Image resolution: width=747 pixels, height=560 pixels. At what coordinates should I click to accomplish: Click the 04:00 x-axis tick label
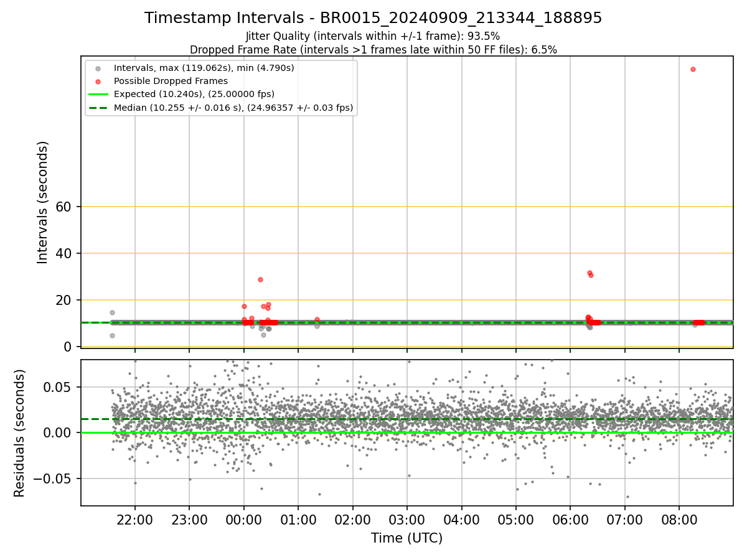[x=461, y=519]
